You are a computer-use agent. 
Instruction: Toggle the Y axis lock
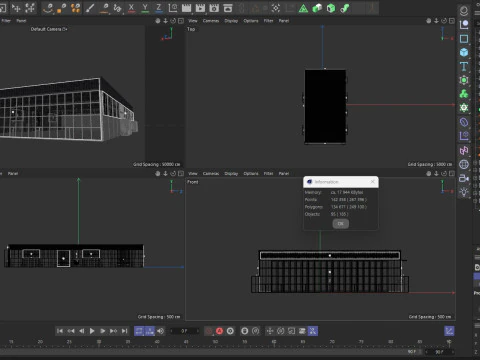(x=145, y=8)
